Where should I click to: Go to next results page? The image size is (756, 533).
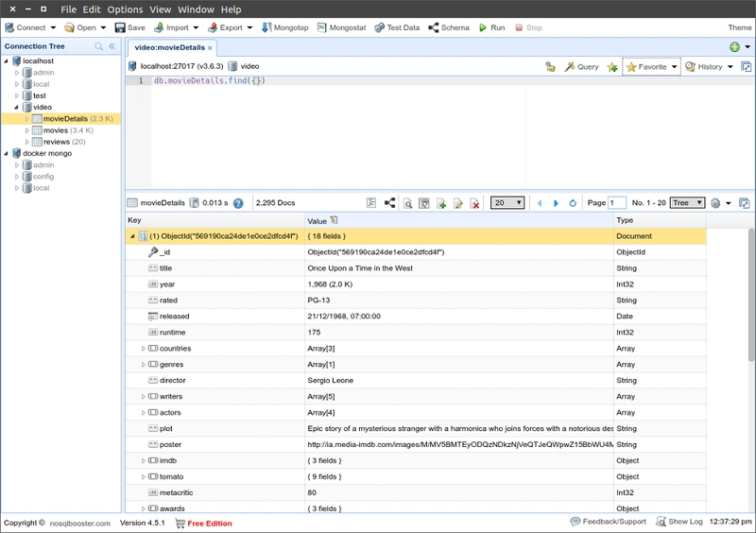pyautogui.click(x=556, y=203)
